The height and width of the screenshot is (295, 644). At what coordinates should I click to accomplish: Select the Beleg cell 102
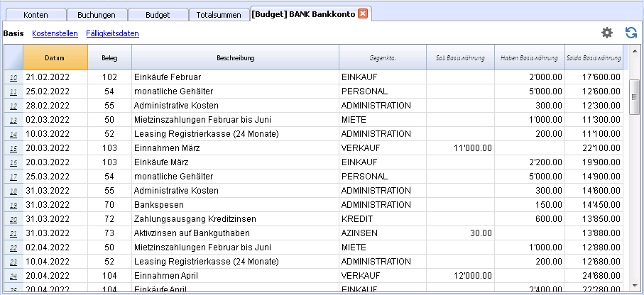(x=109, y=77)
